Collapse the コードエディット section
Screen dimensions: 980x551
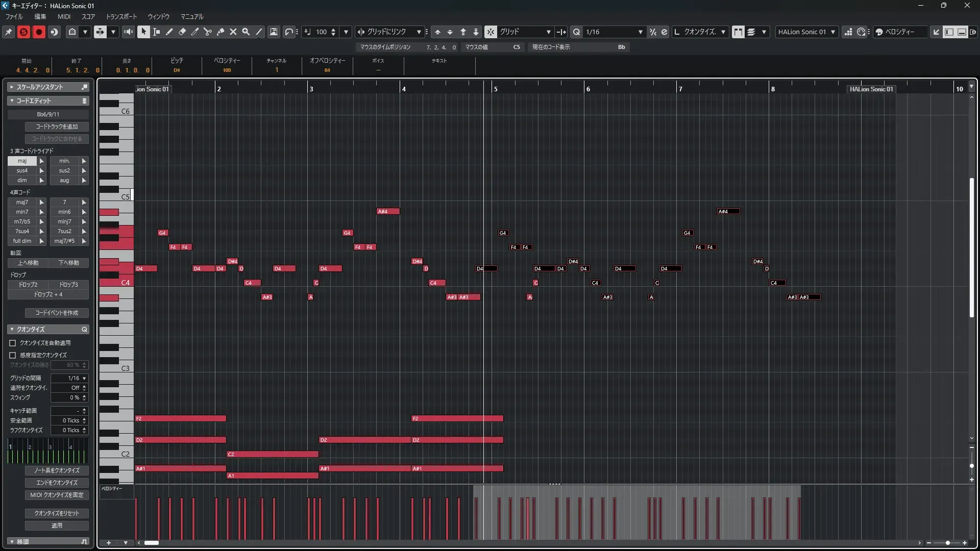[x=12, y=101]
